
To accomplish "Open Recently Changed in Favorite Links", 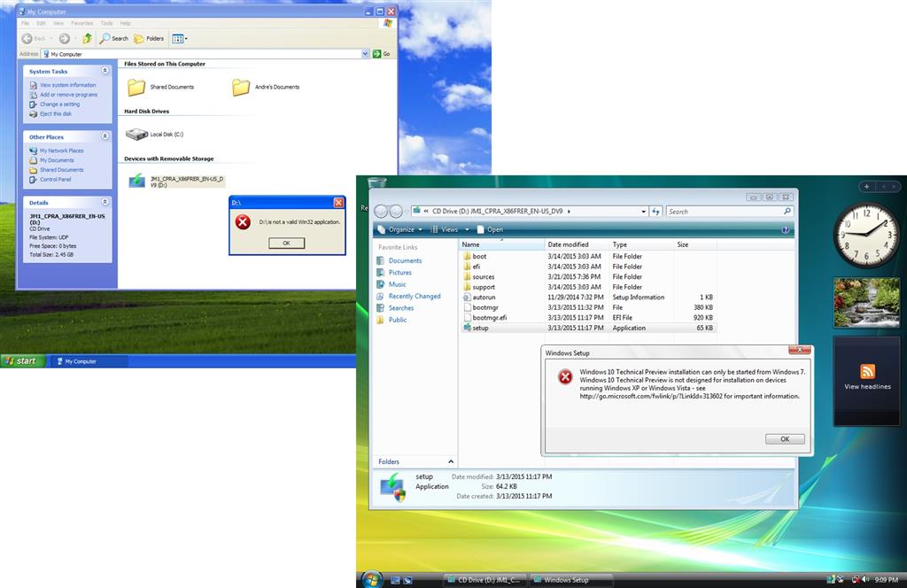I will click(x=415, y=296).
